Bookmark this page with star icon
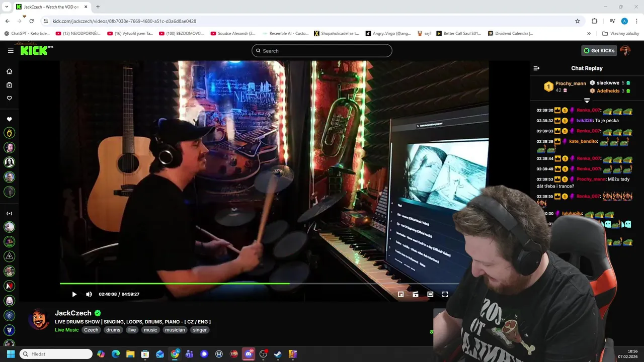644x362 pixels. 578,21
